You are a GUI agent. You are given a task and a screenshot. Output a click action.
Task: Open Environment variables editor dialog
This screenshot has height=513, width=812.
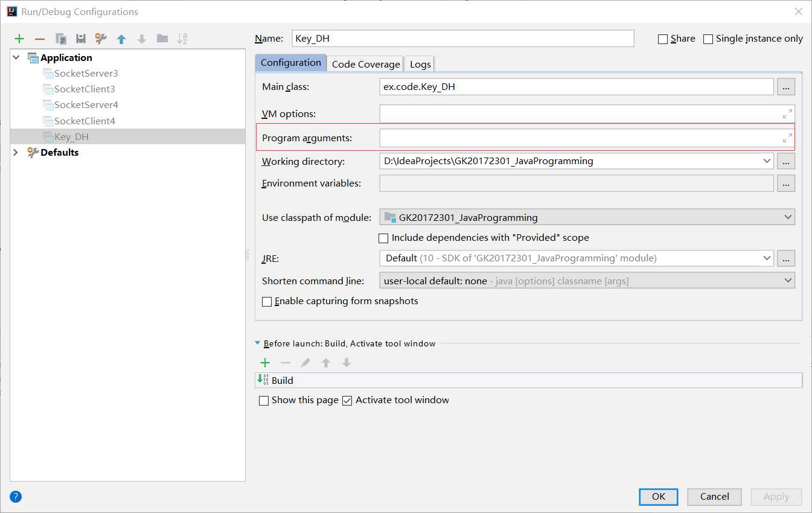point(786,183)
